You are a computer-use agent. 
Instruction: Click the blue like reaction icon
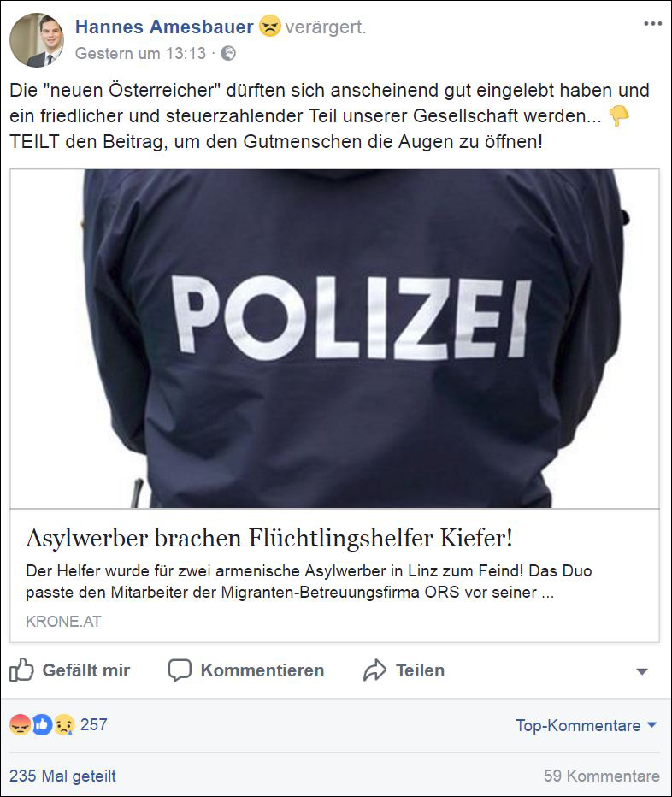coord(42,725)
